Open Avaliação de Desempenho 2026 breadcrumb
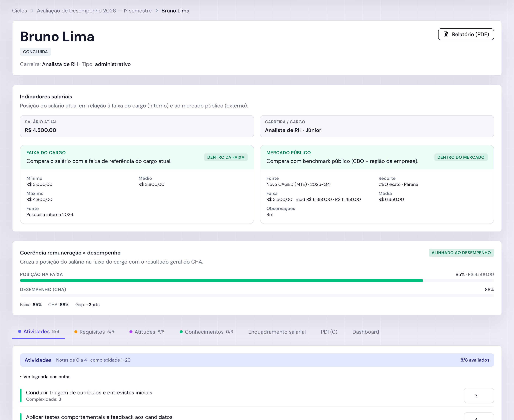 click(x=94, y=11)
